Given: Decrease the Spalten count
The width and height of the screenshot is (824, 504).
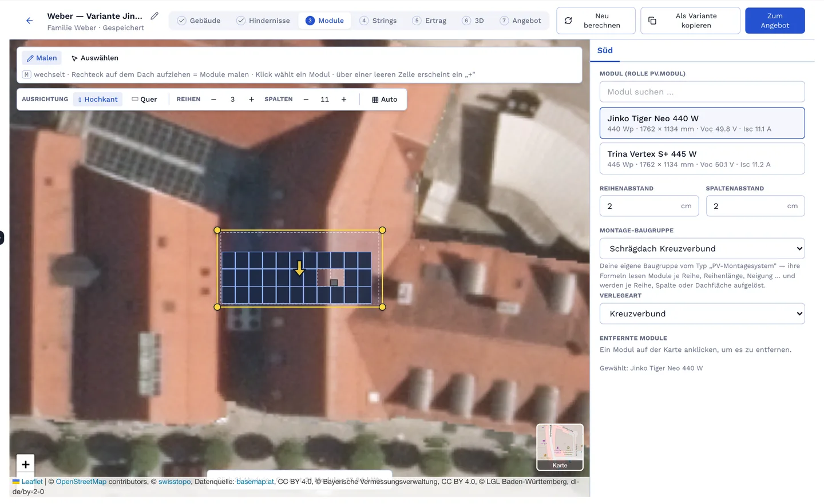Looking at the screenshot, I should tap(306, 100).
